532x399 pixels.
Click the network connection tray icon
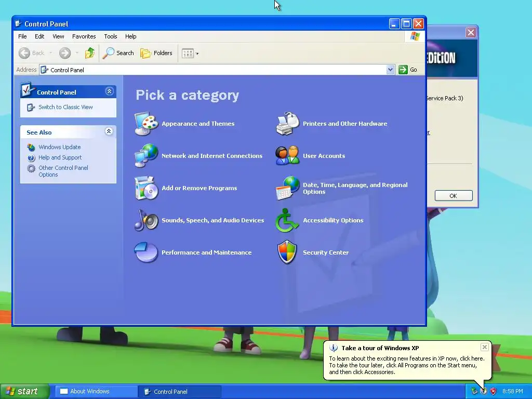click(474, 391)
